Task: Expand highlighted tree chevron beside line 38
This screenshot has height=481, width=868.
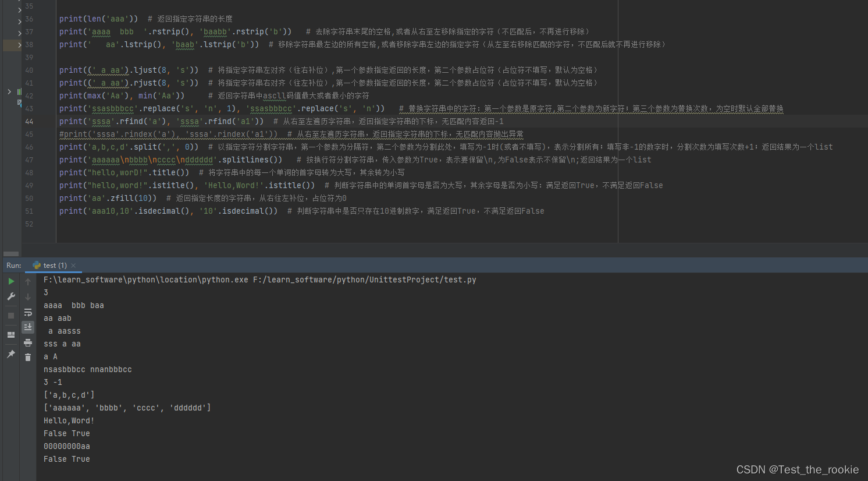Action: (x=19, y=45)
